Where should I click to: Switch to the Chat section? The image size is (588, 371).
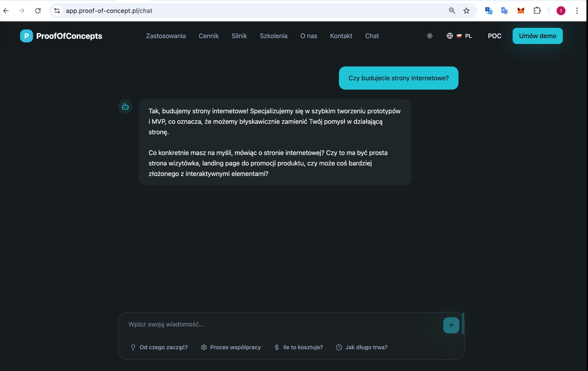372,36
